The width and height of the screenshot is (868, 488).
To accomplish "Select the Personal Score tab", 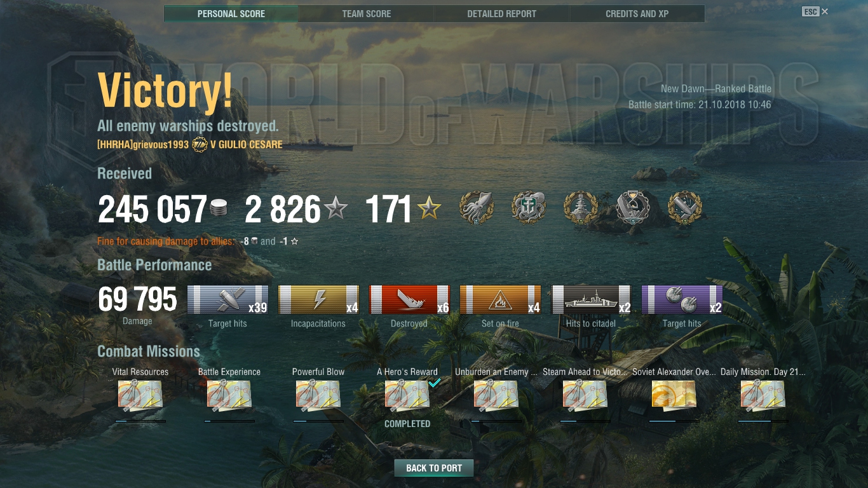I will pyautogui.click(x=231, y=13).
